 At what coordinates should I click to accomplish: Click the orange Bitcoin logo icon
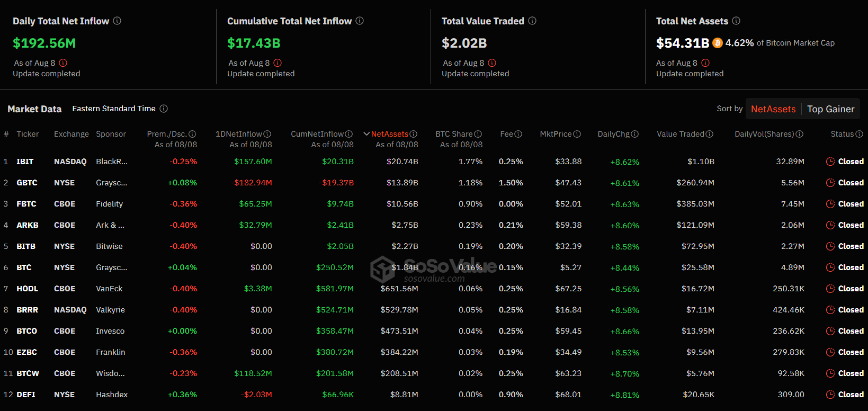[718, 43]
